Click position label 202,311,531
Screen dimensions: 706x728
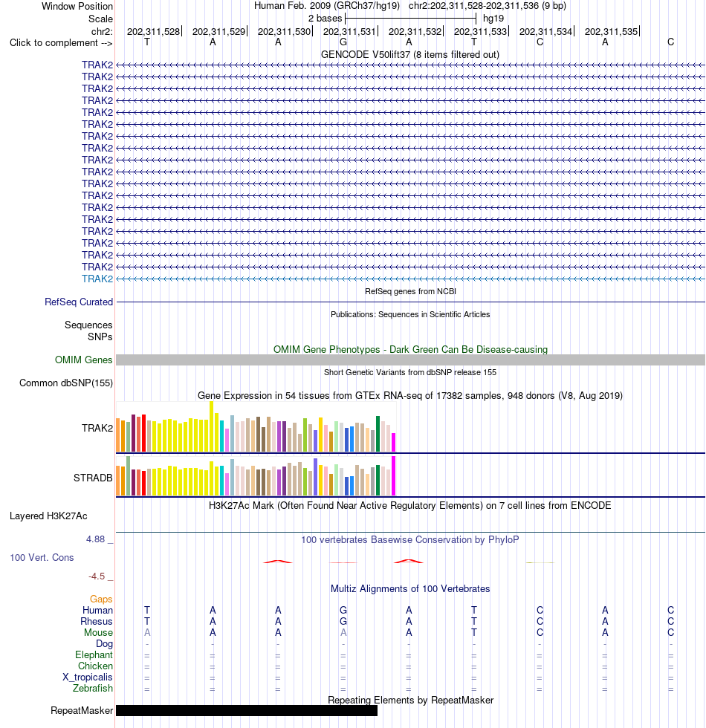click(x=349, y=31)
